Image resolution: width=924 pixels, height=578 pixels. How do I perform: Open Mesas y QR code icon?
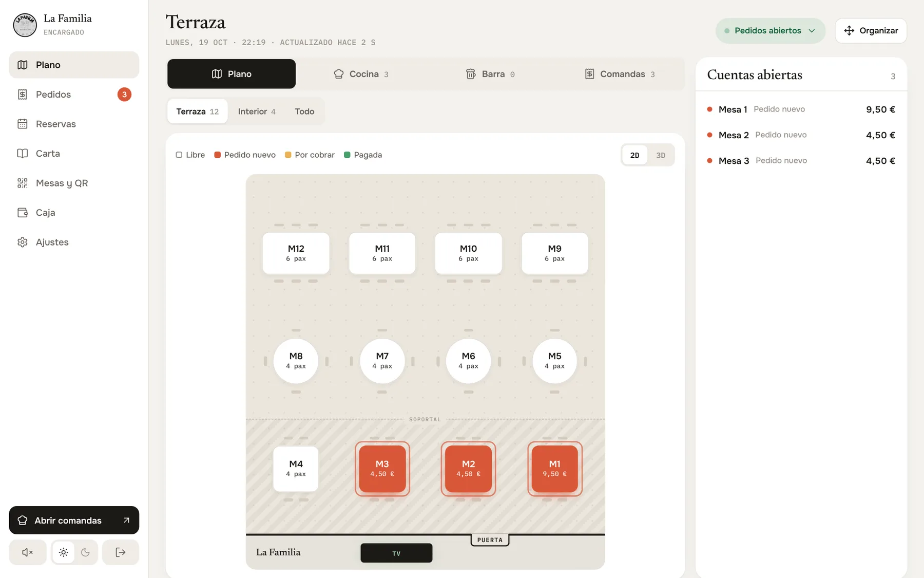(x=23, y=183)
